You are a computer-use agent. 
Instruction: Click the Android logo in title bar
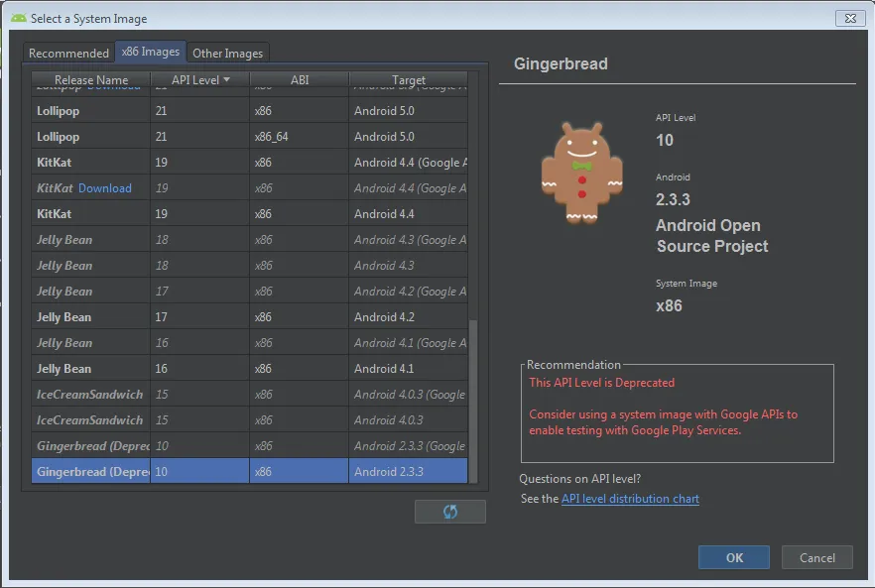coord(19,19)
